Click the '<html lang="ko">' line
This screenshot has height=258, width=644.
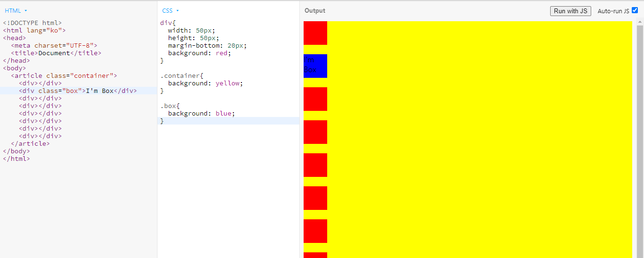coord(34,30)
